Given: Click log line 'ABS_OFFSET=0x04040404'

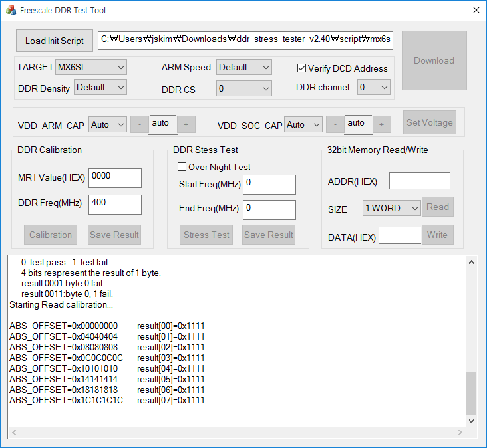Looking at the screenshot, I should click(64, 336).
